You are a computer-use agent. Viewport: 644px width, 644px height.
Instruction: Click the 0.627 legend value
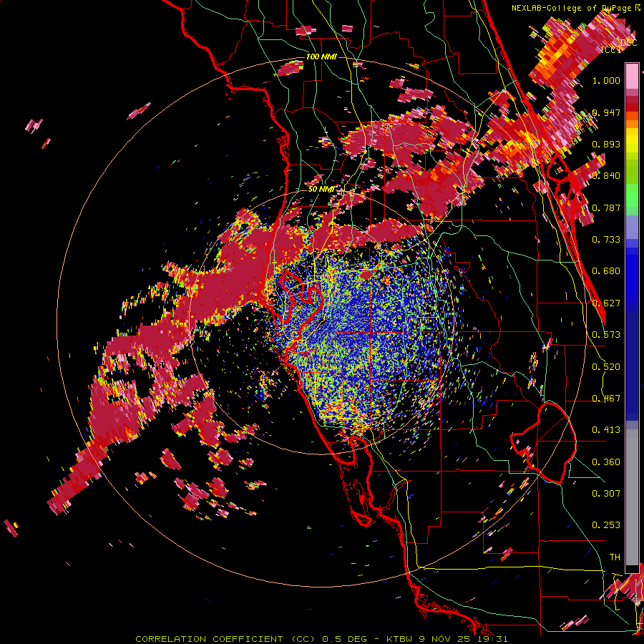coord(606,303)
